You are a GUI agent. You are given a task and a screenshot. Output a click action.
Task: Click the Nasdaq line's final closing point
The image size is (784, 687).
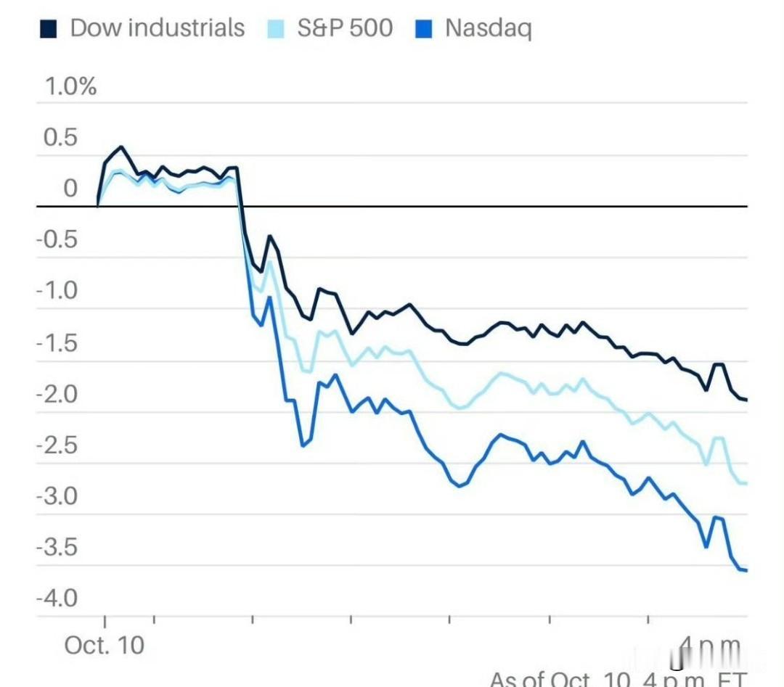tap(746, 570)
